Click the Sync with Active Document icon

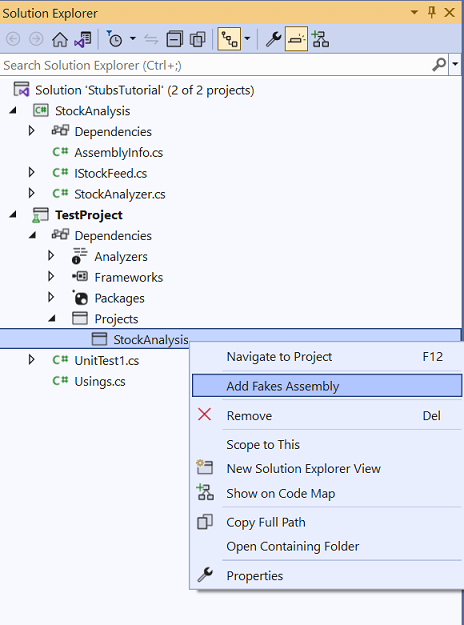[x=151, y=39]
